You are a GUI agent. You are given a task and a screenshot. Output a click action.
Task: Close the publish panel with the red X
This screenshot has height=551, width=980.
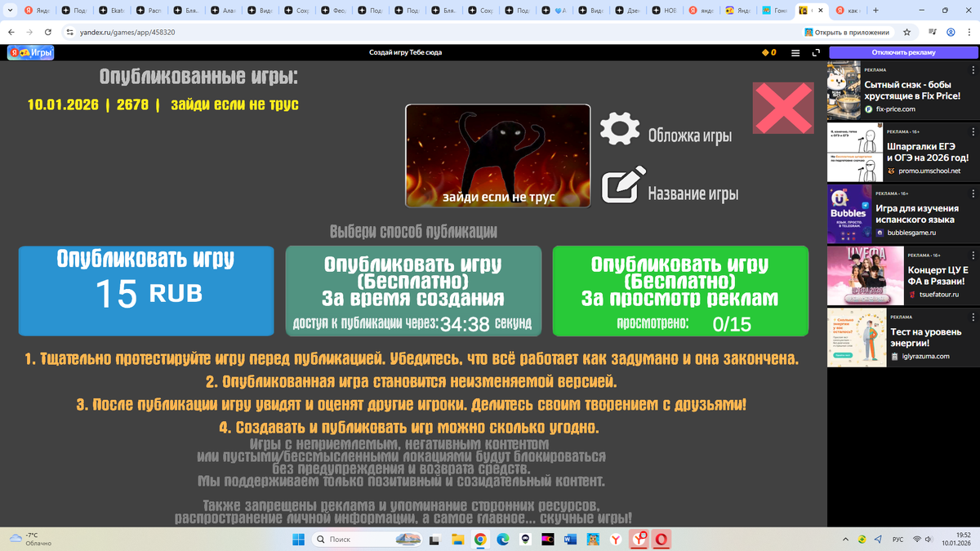(782, 108)
